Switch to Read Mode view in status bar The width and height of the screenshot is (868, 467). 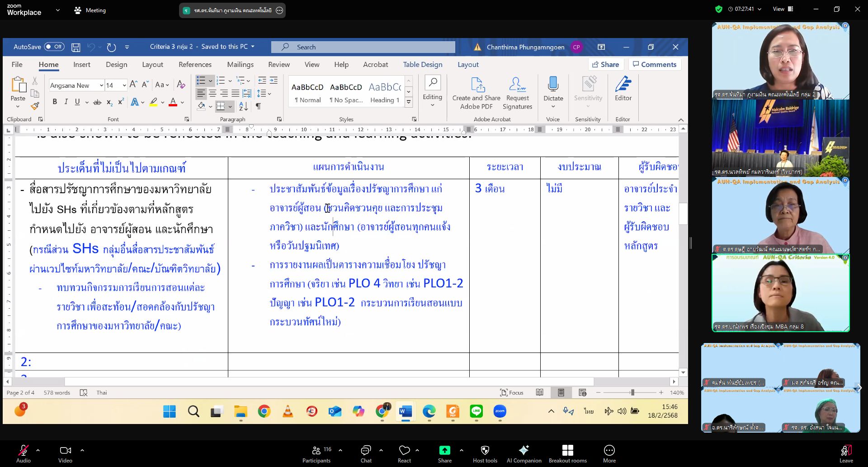(539, 392)
